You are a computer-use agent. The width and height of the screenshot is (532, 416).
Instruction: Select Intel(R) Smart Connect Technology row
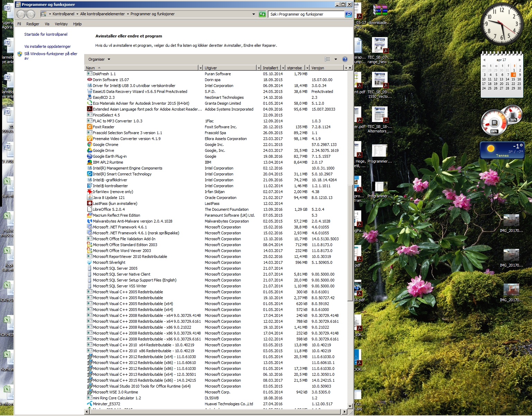[x=216, y=174]
